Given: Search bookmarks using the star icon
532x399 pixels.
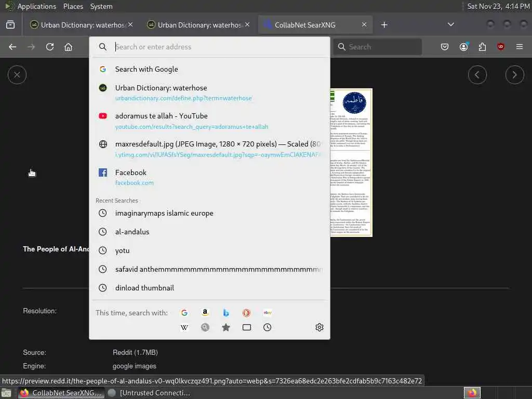Looking at the screenshot, I should click(x=226, y=327).
